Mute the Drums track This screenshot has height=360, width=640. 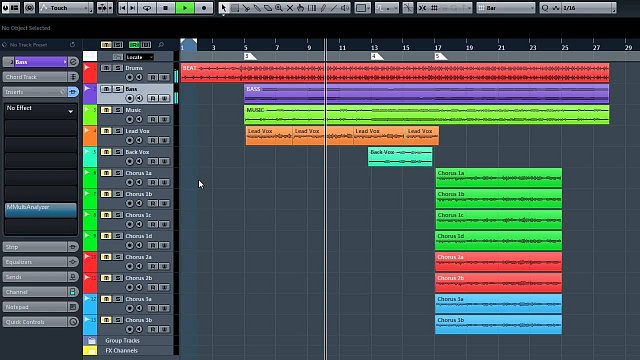[106, 68]
